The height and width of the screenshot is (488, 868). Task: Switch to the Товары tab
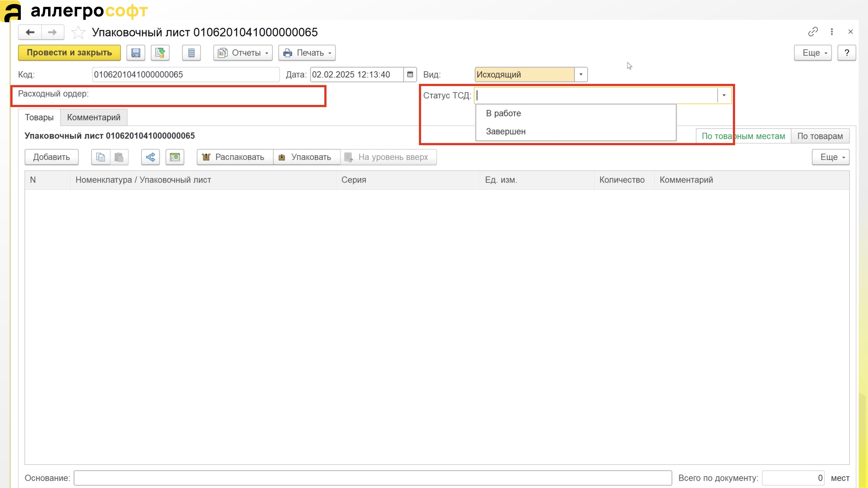(x=39, y=117)
